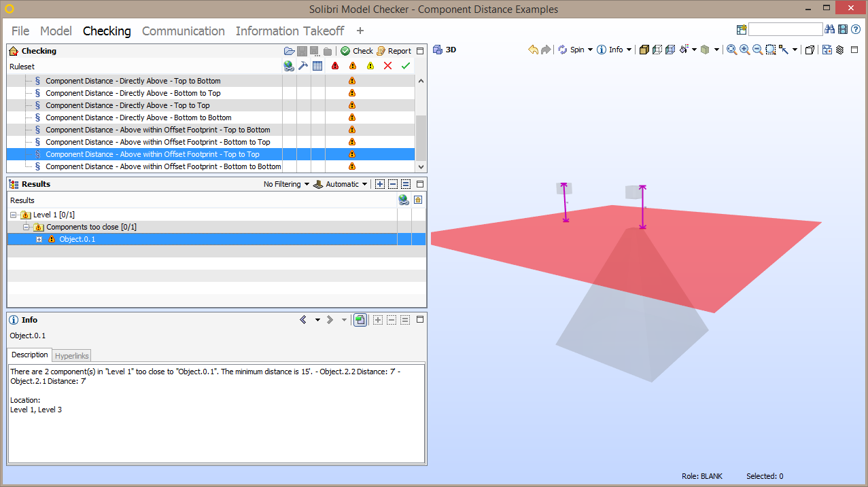The image size is (868, 487).
Task: Open the Information Takeoff tab
Action: [290, 31]
